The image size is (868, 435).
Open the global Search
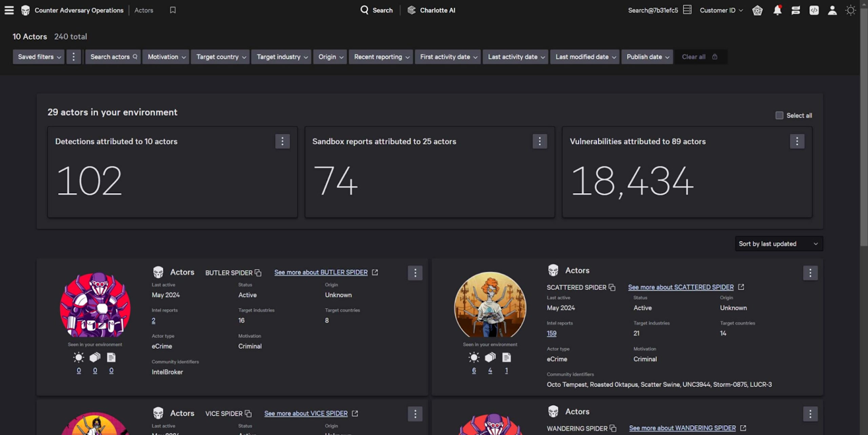click(376, 10)
